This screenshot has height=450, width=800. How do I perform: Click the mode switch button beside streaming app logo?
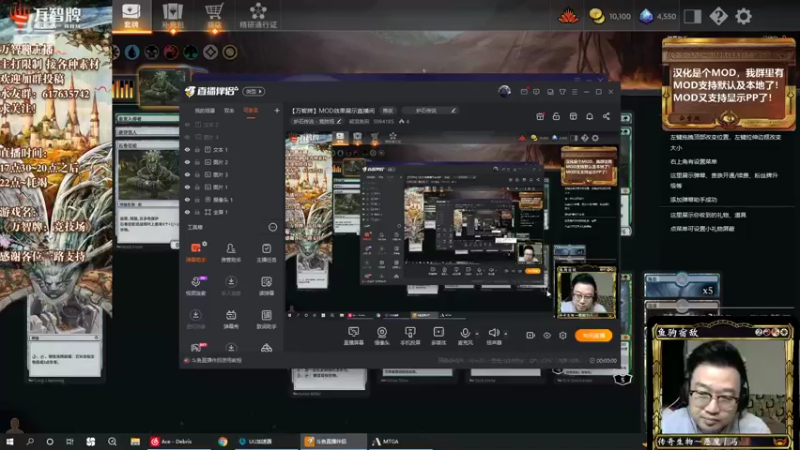click(x=254, y=91)
